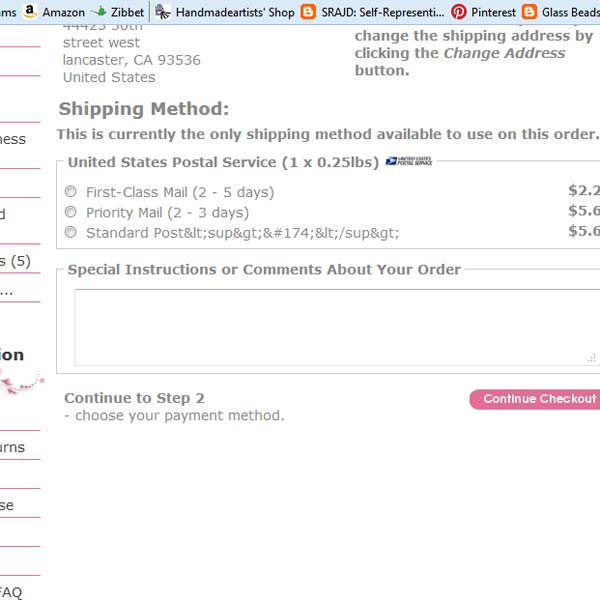Open the Amazon bookmark icon
600x600 pixels.
click(29, 11)
